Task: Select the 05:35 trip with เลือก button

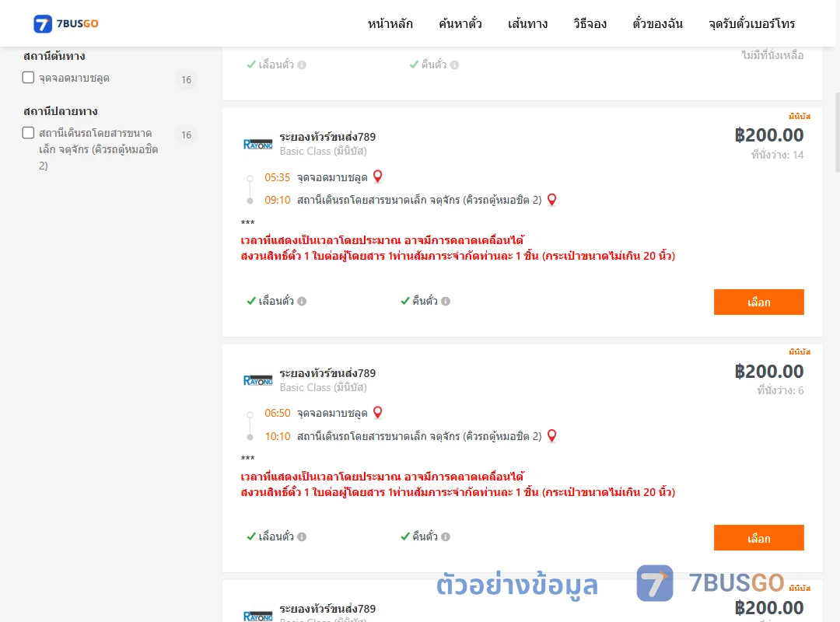Action: click(758, 302)
